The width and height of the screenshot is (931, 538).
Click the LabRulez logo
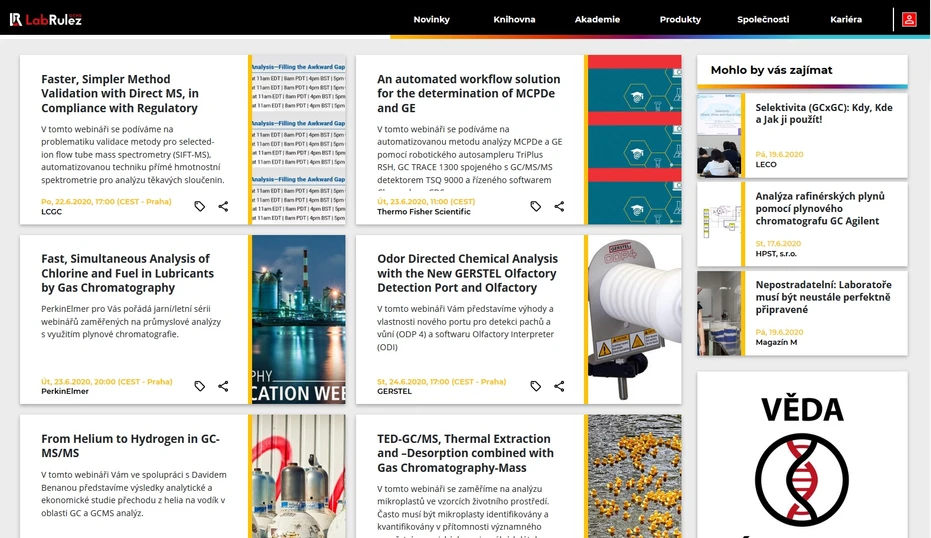[46, 19]
